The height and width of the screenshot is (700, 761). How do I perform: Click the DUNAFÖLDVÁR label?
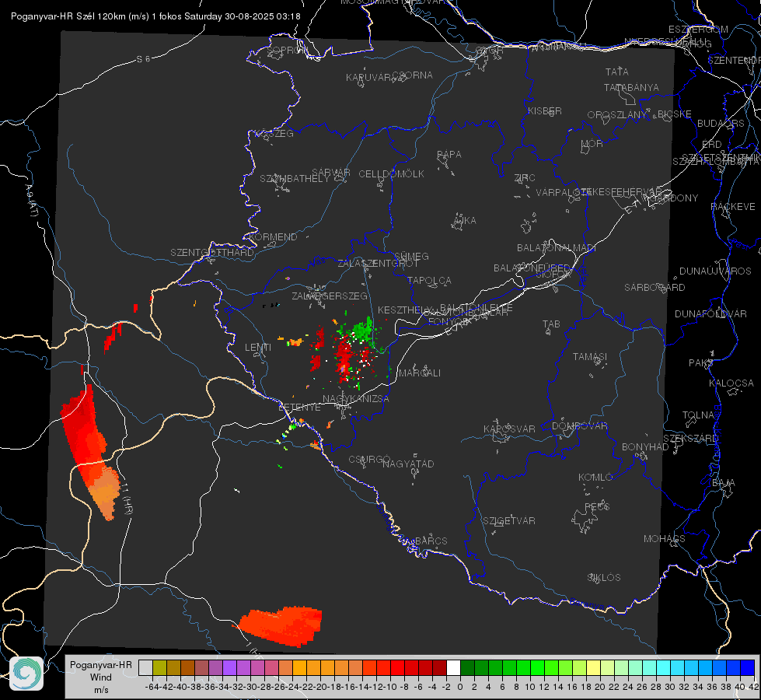point(710,313)
